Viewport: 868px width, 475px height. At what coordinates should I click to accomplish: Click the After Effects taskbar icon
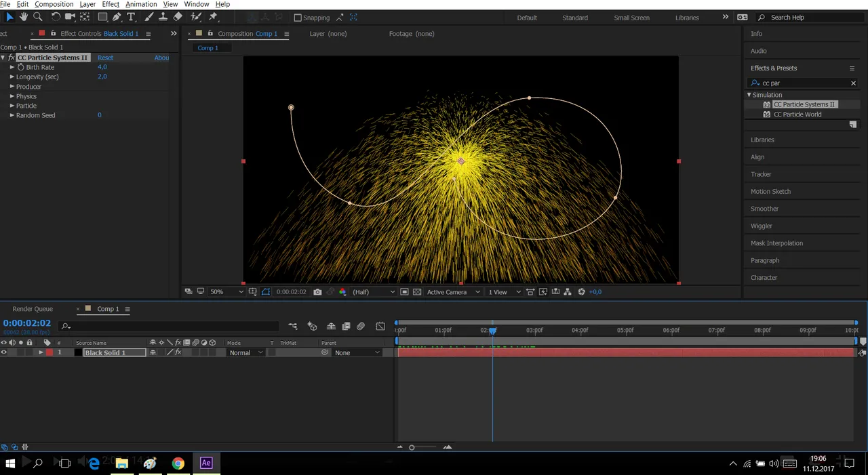click(x=206, y=463)
